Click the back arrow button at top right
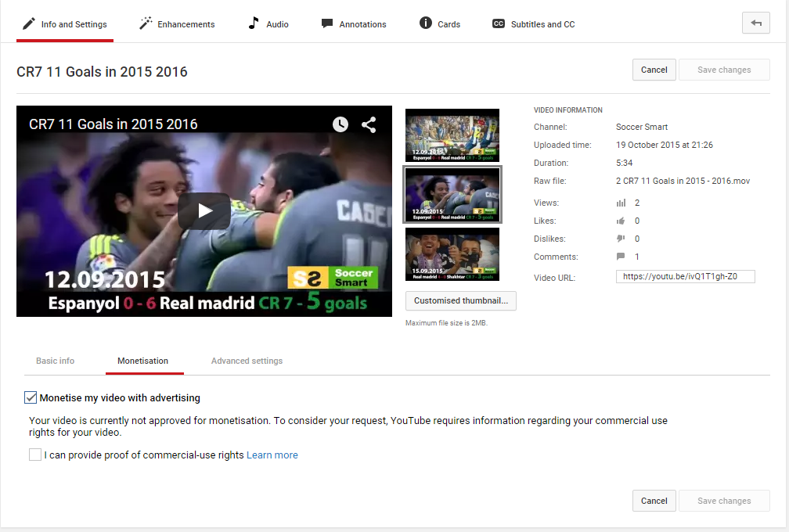Viewport: 789px width, 532px height. pyautogui.click(x=756, y=23)
